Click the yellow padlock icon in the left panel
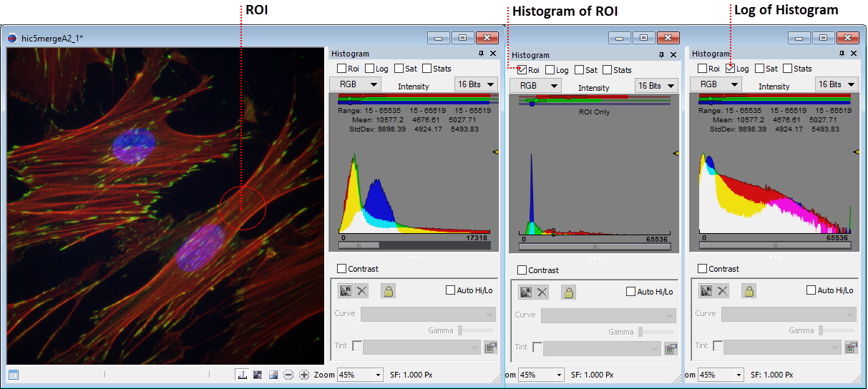The image size is (868, 389). tap(388, 291)
